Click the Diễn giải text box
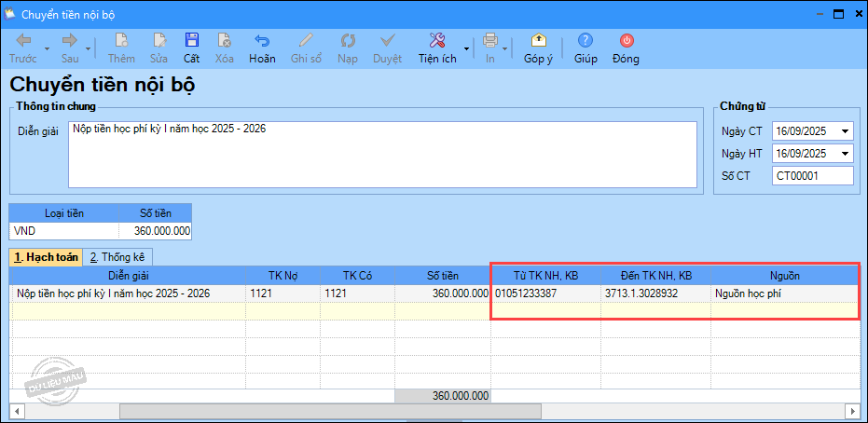 pyautogui.click(x=382, y=155)
